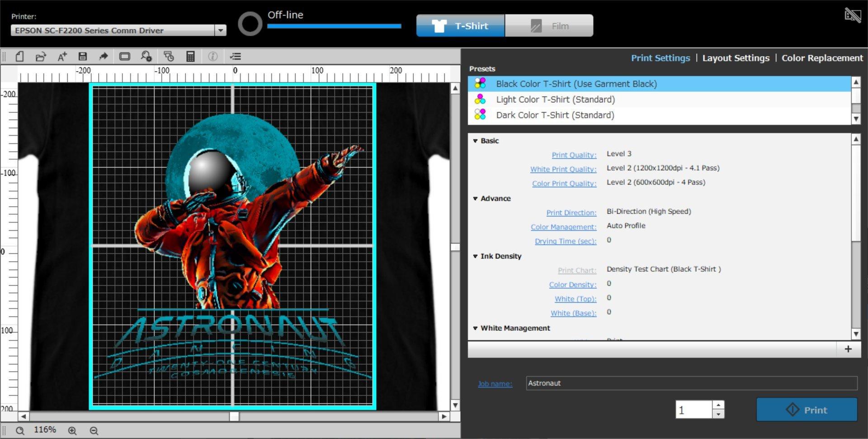Switch to Film mode

point(549,26)
